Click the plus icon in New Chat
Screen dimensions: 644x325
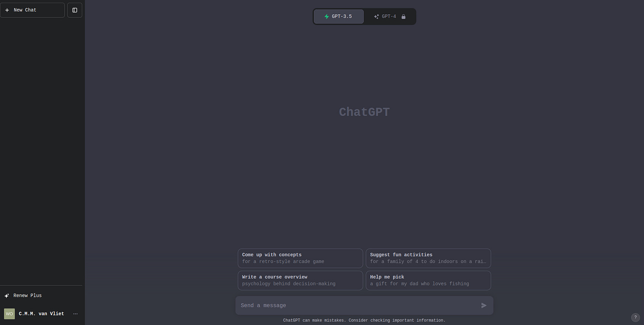(7, 10)
